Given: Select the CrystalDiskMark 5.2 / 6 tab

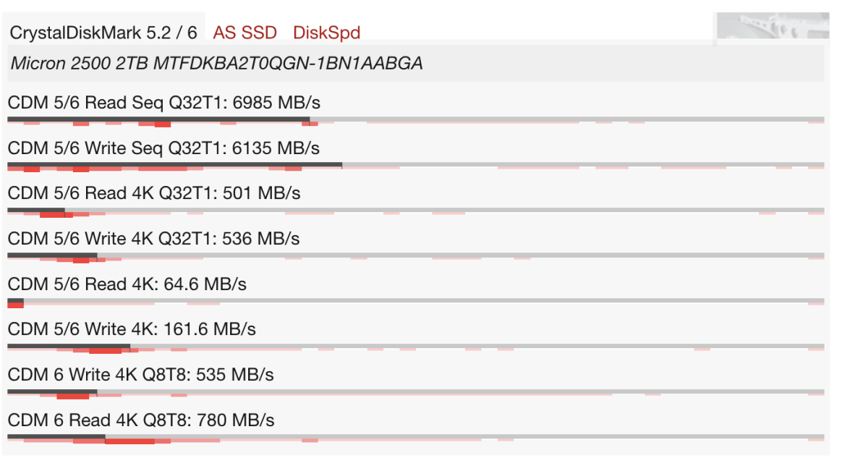Looking at the screenshot, I should coord(103,33).
